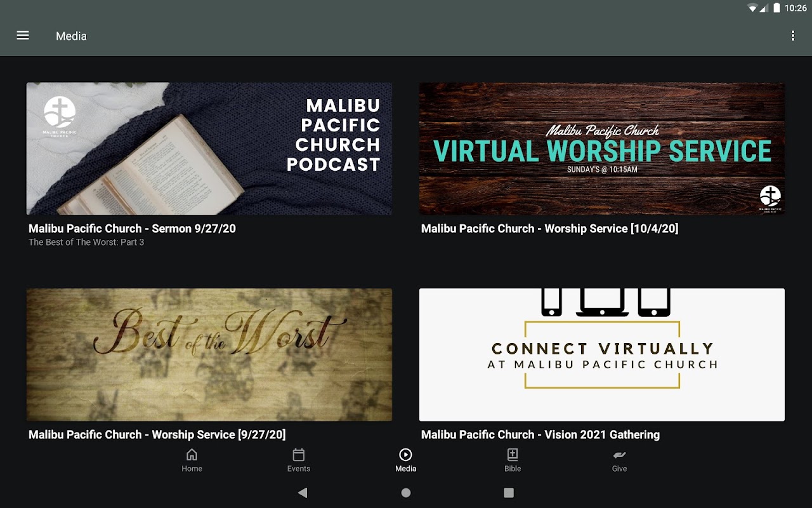The height and width of the screenshot is (508, 812).
Task: Open the Connect Virtually thumbnail
Action: pyautogui.click(x=602, y=355)
